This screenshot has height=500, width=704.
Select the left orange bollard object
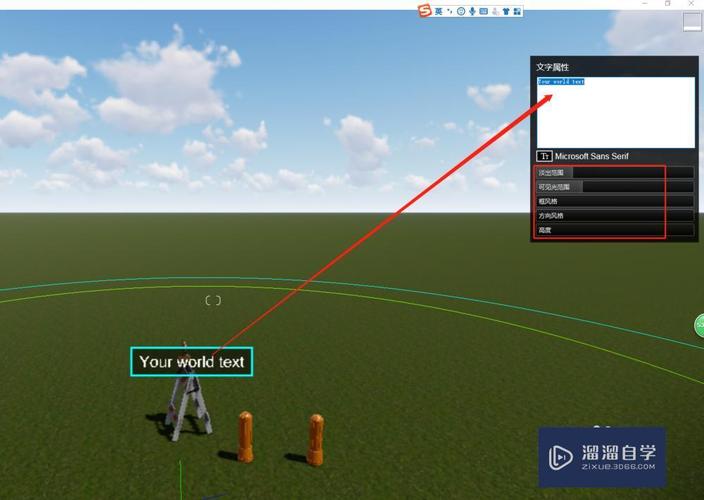coord(245,436)
